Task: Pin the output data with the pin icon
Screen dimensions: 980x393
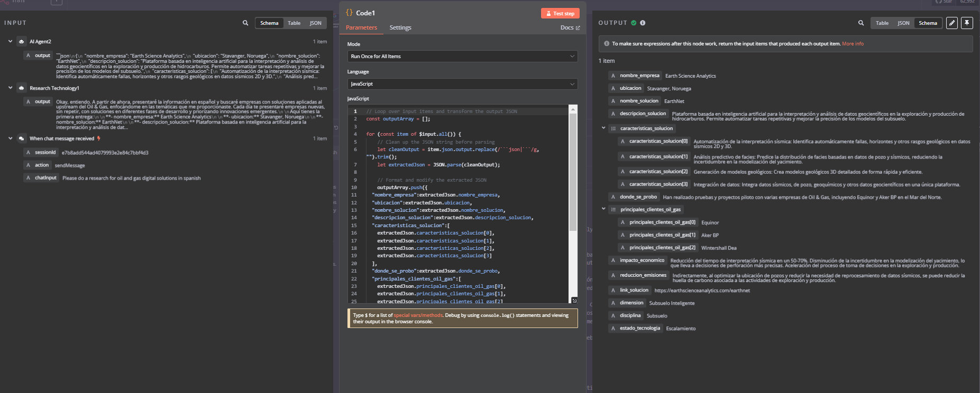Action: click(967, 23)
